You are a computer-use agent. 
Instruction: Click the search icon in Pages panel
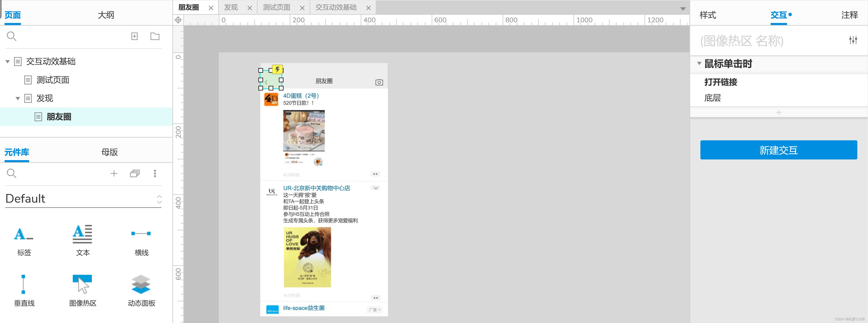(x=11, y=36)
